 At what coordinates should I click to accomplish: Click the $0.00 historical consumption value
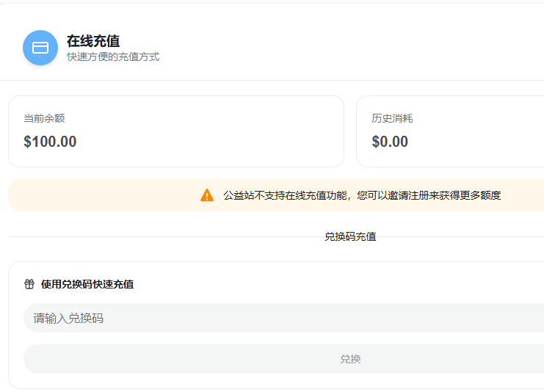point(390,142)
